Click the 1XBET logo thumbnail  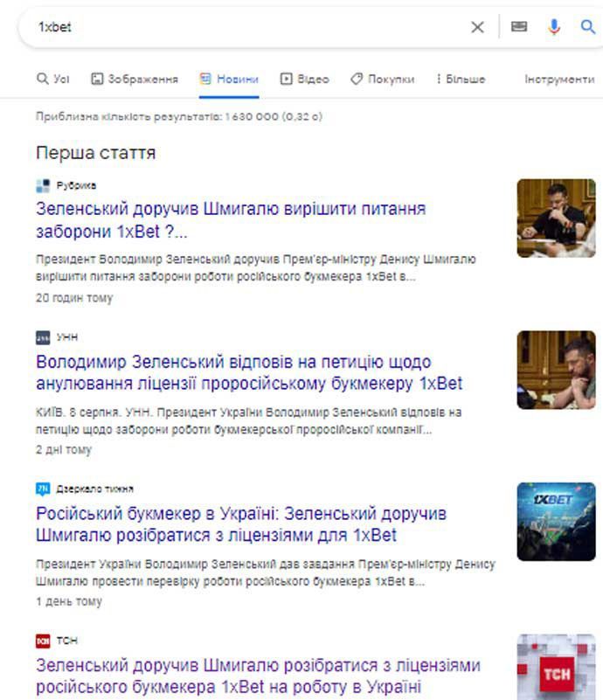click(x=556, y=522)
